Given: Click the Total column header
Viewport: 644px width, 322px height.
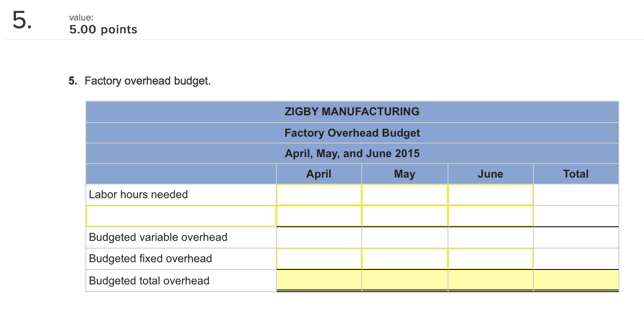Looking at the screenshot, I should point(576,174).
